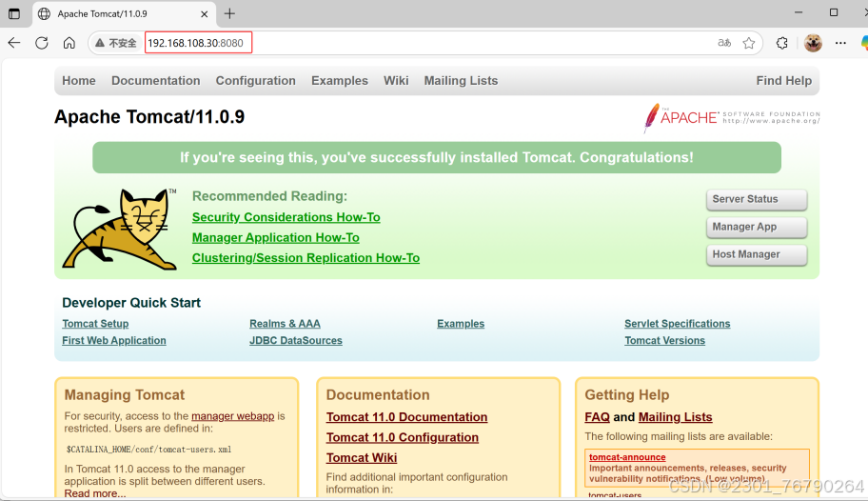Open the tomcat-announce mailing list link

coord(627,457)
